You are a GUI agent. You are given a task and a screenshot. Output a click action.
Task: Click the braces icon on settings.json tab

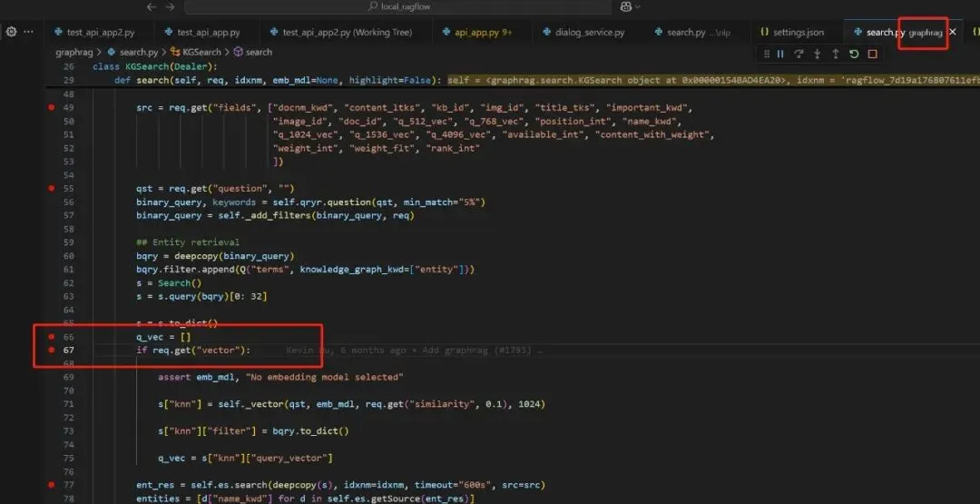click(x=764, y=32)
